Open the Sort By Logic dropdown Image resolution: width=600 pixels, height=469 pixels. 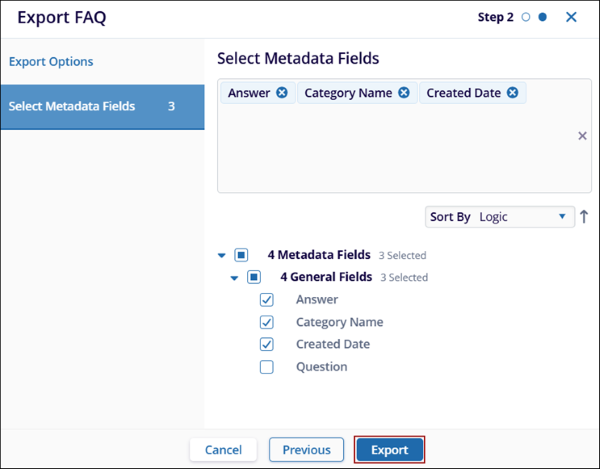500,217
